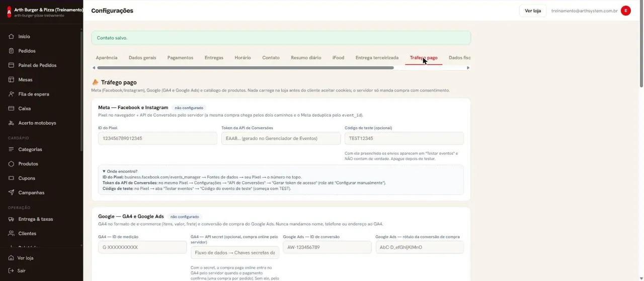Click the page vertical scrollbar
Screen dimensions: 644x281
(641, 44)
